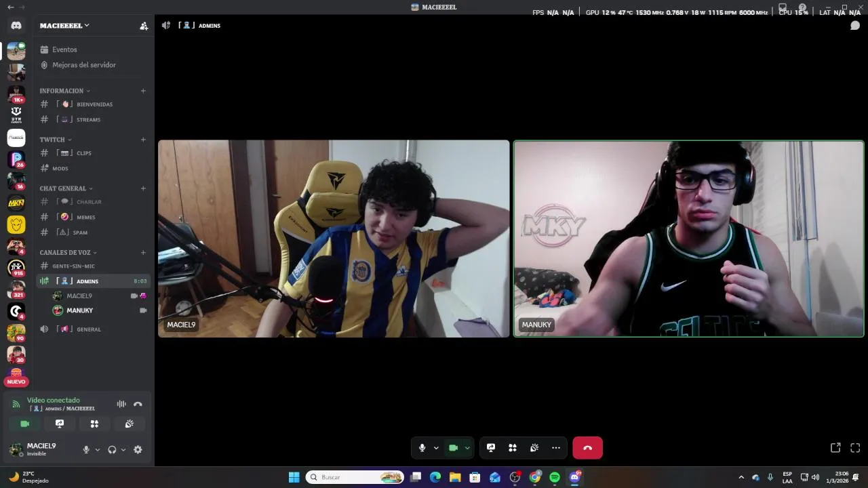Mute microphone in user panel
This screenshot has width=868, height=488.
[x=86, y=449]
